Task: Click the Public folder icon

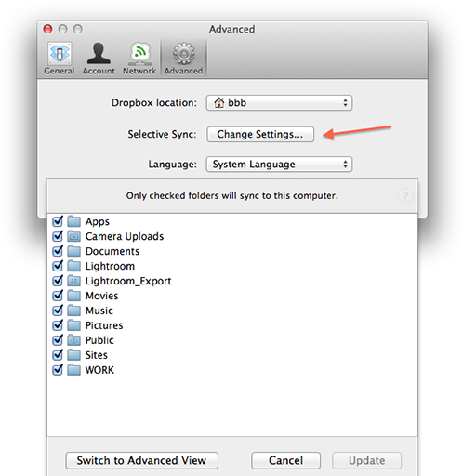Action: [73, 340]
